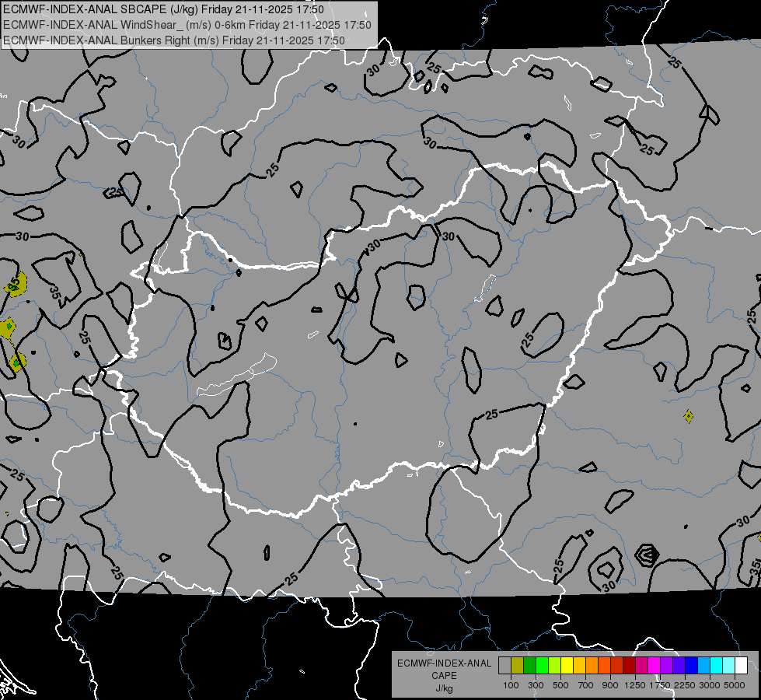Click the amber legend swatch above 700

579,665
